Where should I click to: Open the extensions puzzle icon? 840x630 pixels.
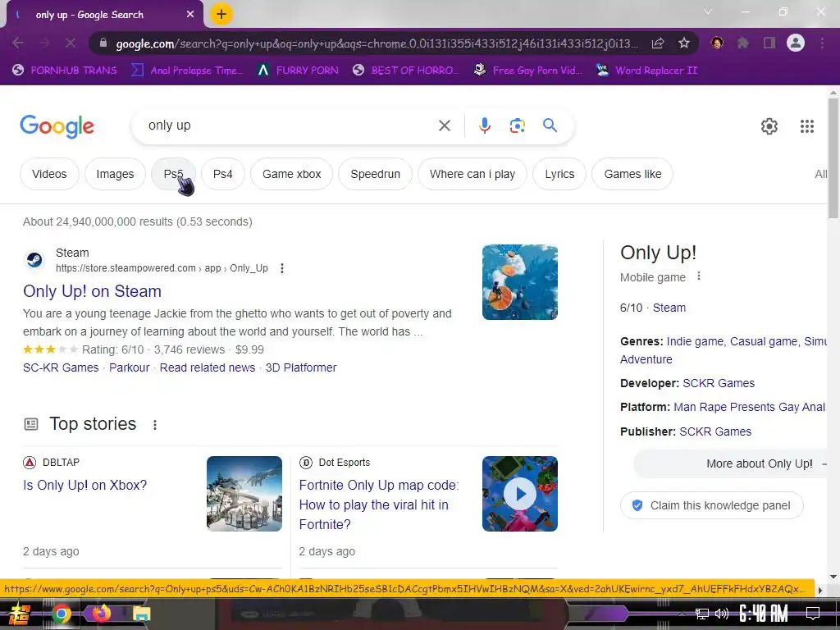point(743,43)
